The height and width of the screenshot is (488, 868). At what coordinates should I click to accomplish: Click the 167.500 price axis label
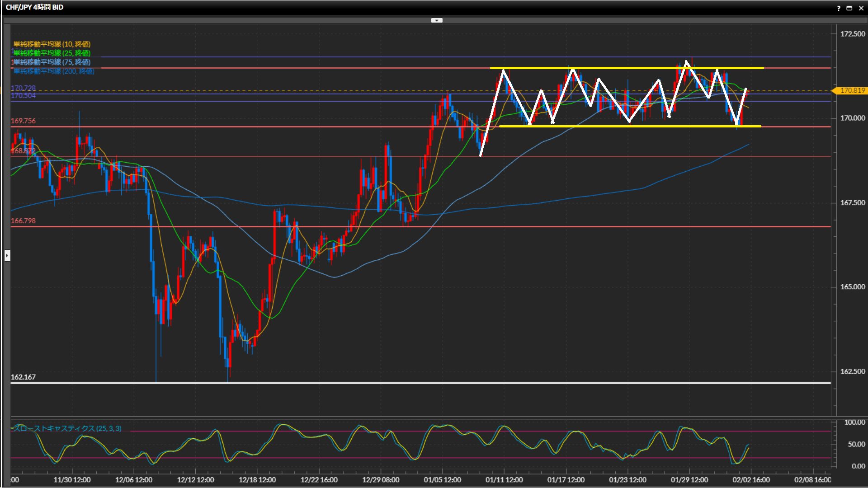tap(852, 202)
